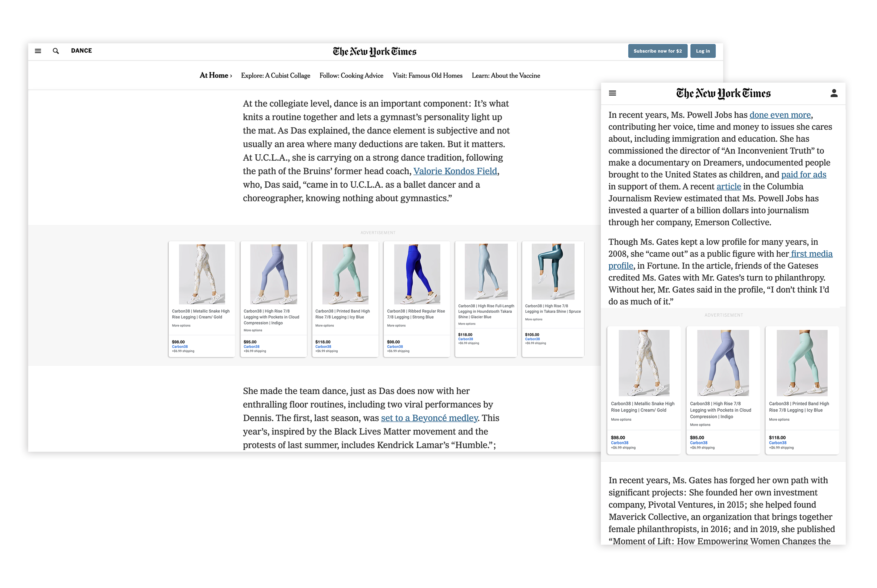This screenshot has width=877, height=588.
Task: Open the DANCE section label
Action: pos(81,51)
